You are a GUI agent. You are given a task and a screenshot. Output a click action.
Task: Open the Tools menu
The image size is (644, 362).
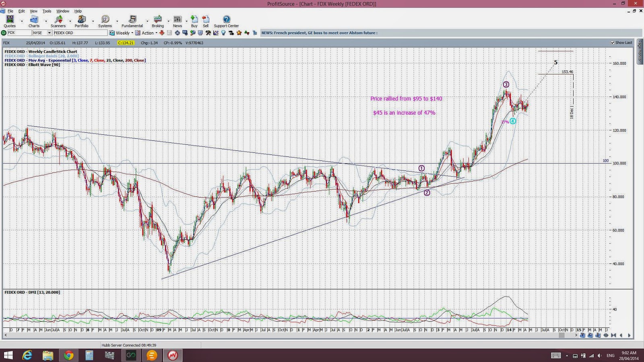pos(47,11)
